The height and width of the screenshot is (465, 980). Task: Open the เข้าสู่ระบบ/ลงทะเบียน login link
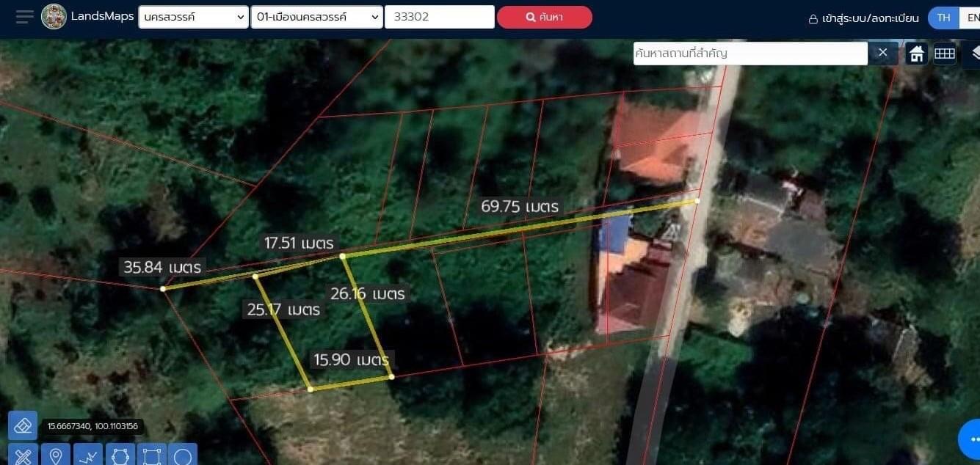(863, 18)
